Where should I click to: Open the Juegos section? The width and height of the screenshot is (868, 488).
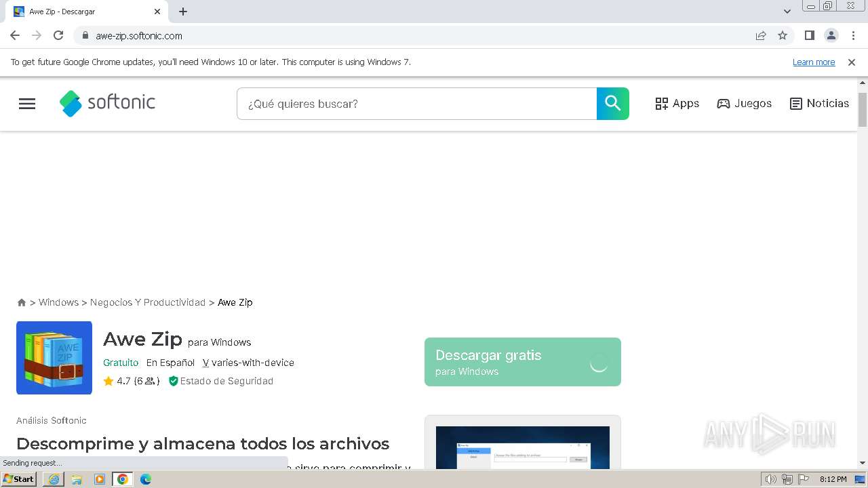tap(745, 104)
